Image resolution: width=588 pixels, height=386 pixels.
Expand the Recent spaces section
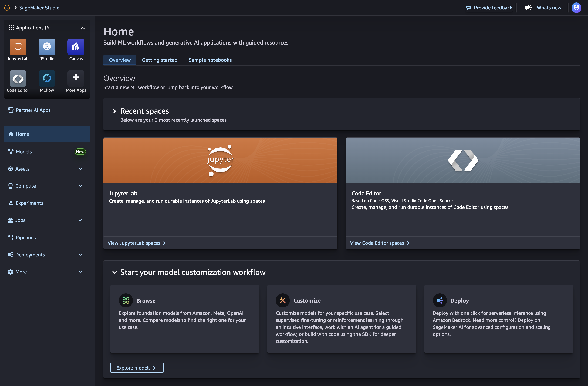pos(114,111)
